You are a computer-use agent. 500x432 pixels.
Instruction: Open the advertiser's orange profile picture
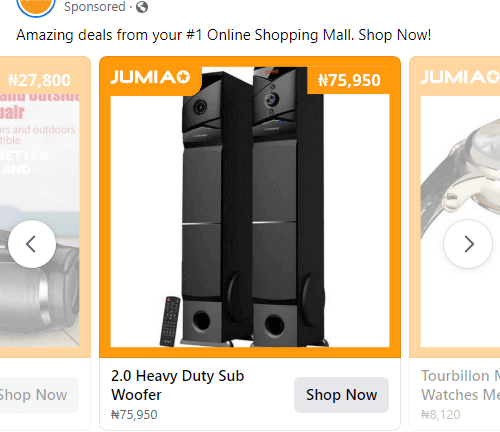pyautogui.click(x=36, y=5)
